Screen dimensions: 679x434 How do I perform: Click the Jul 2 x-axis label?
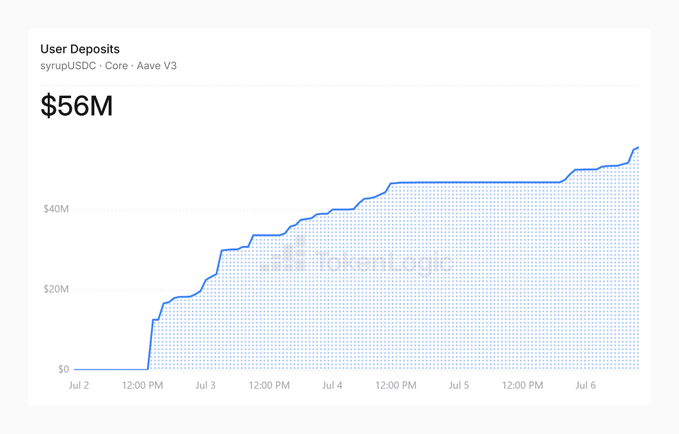(79, 385)
